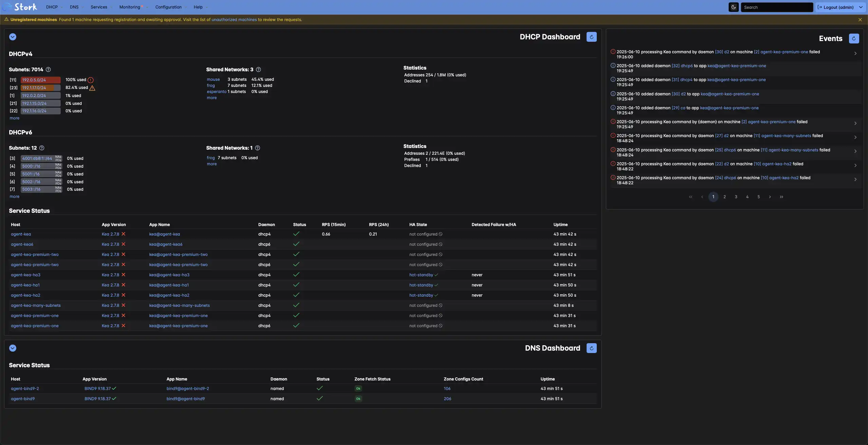Refresh the DNS Dashboard

click(x=591, y=348)
